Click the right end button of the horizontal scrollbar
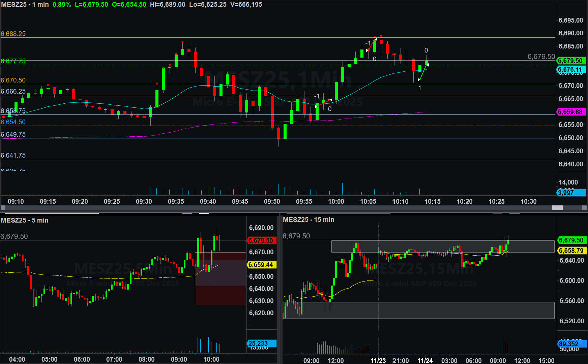Screen dimensions: 588x364 tap(584, 208)
